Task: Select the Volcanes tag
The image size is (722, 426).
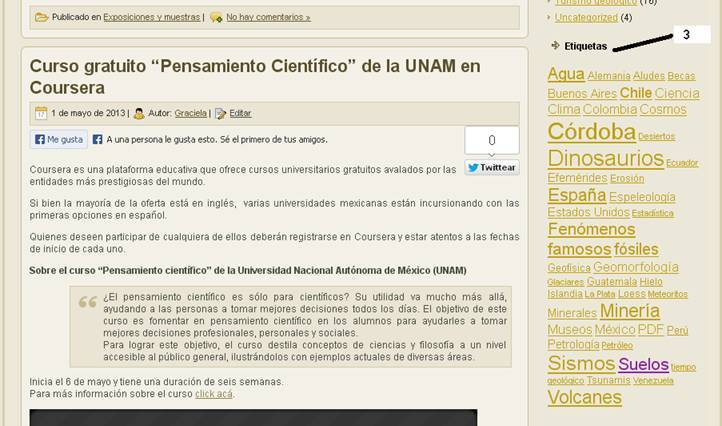Action: coord(584,397)
